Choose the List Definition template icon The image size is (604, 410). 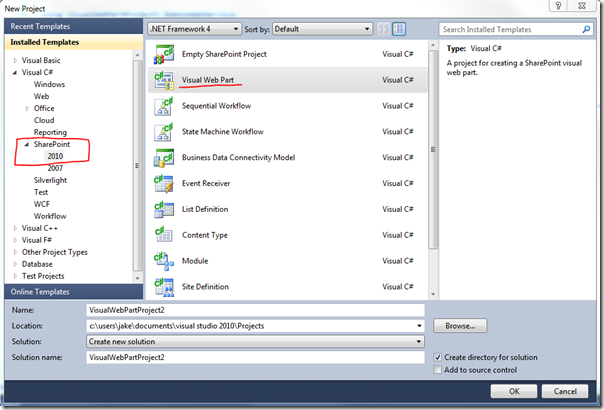pos(164,209)
